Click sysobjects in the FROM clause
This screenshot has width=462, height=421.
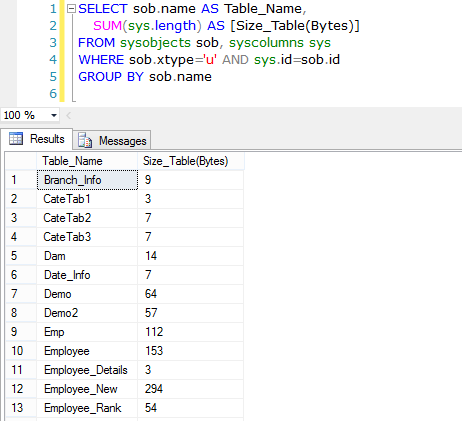[155, 43]
